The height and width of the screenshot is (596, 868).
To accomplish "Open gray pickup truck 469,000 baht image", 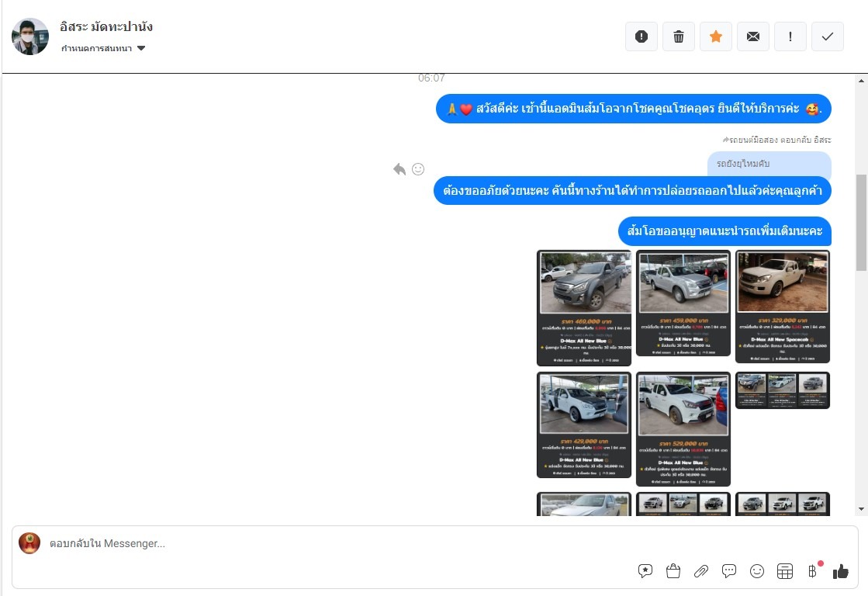I will [584, 308].
